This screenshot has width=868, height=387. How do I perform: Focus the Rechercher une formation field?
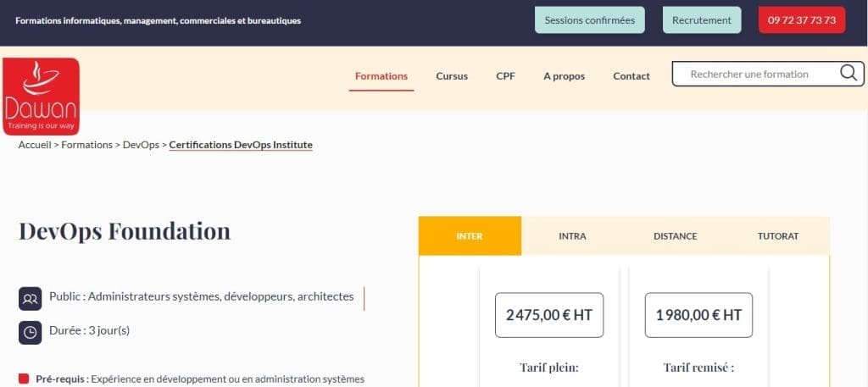768,74
